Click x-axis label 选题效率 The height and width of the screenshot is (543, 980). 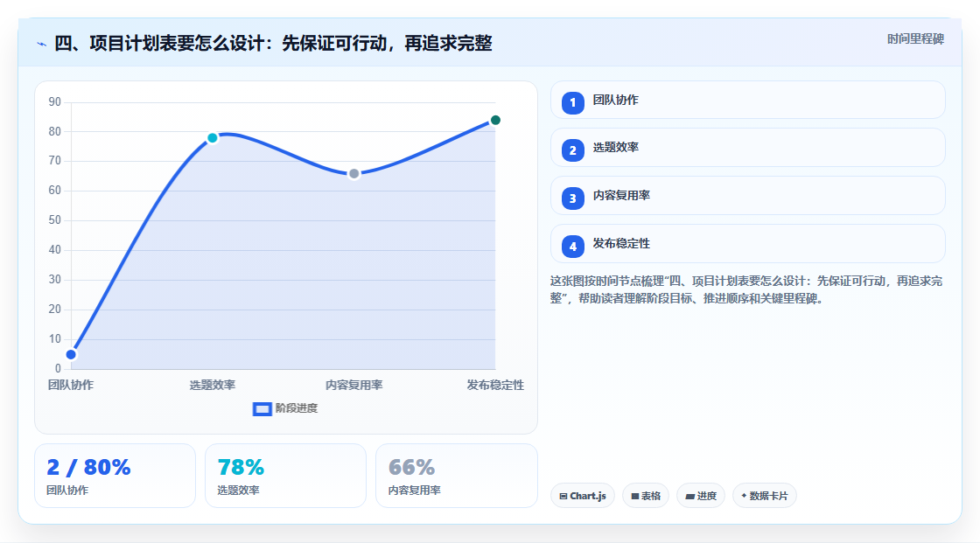point(213,385)
